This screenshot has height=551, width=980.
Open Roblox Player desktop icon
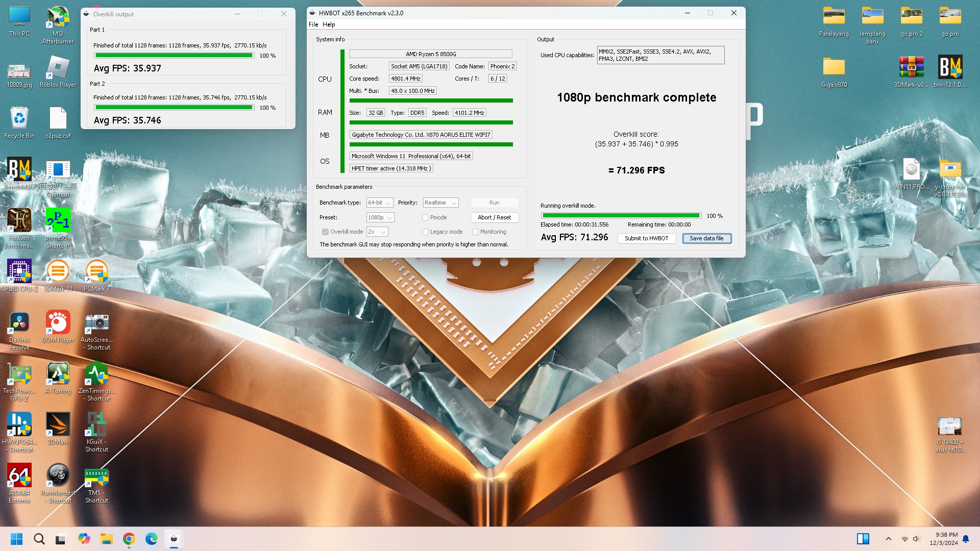58,72
